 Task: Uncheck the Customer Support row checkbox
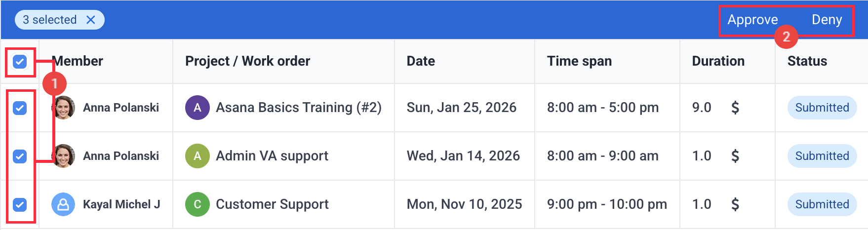coord(20,204)
